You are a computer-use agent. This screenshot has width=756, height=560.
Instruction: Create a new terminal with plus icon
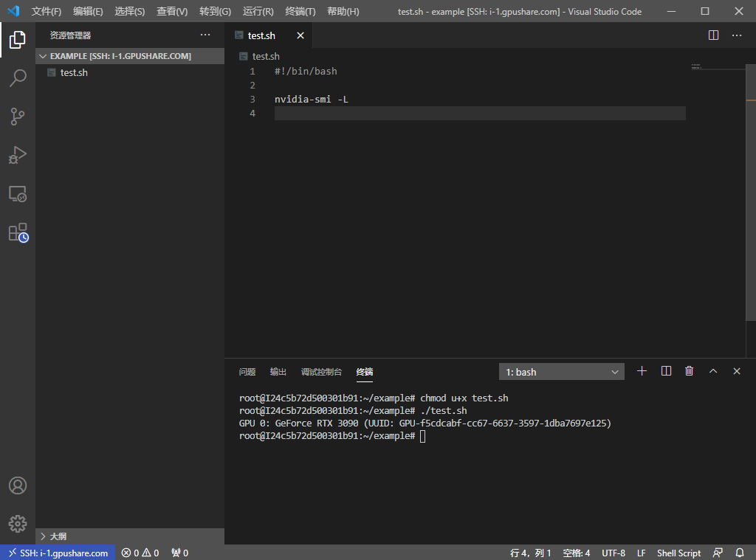642,371
